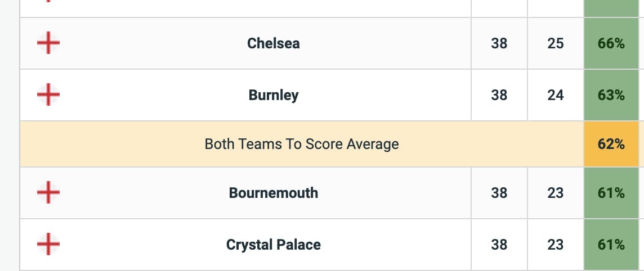Click Burnley's matches played value 38
The image size is (644, 271).
pyautogui.click(x=499, y=95)
